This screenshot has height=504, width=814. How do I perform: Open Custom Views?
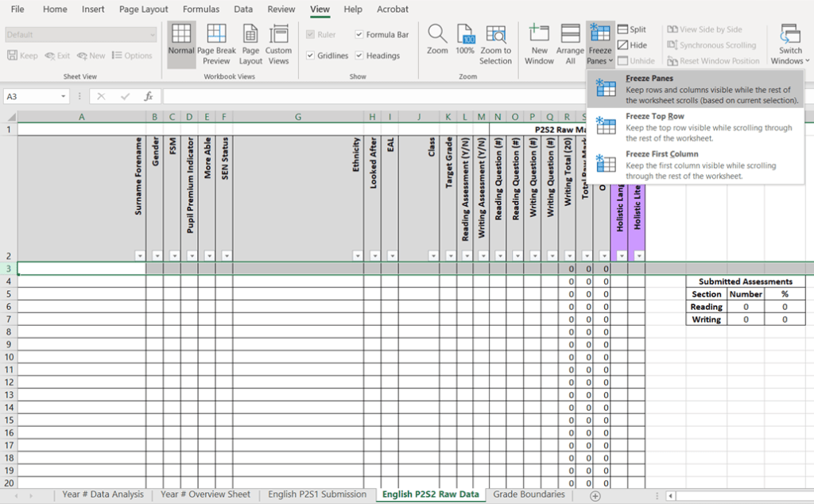click(x=278, y=44)
